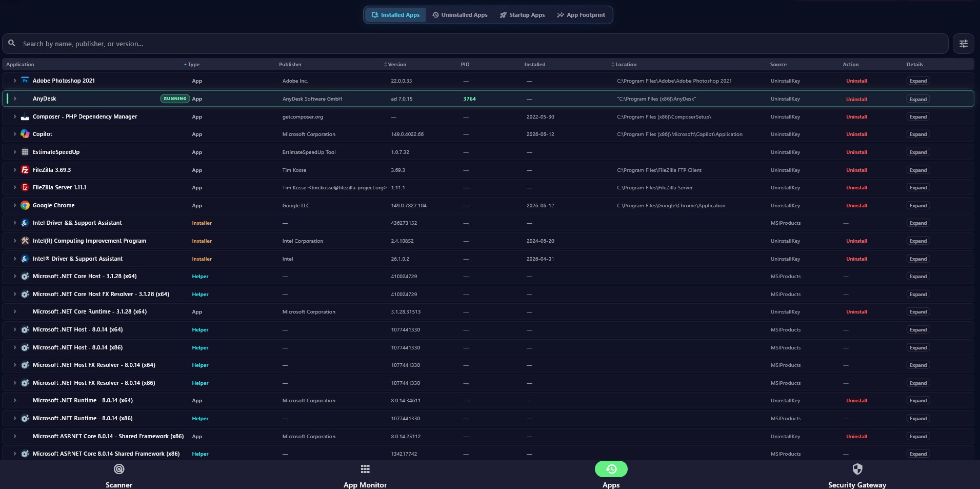
Task: Click the Apps history icon in bottom bar
Action: pos(611,469)
